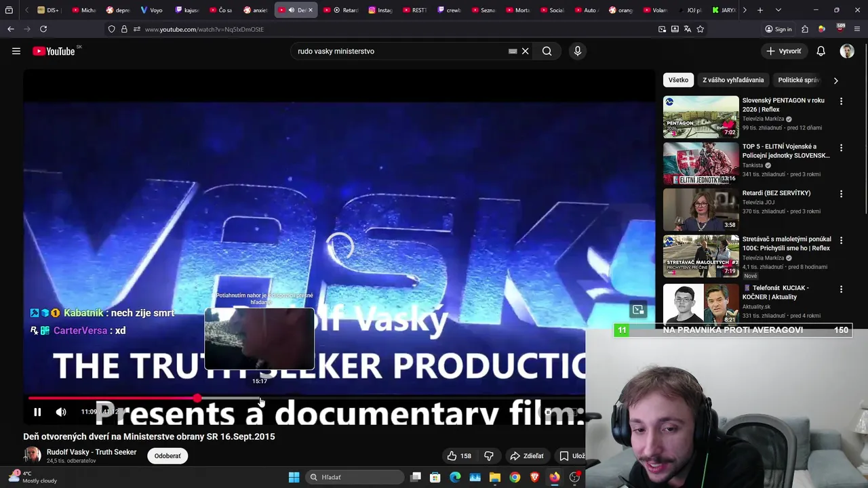Switch to the Voyo browser tab

tap(153, 10)
